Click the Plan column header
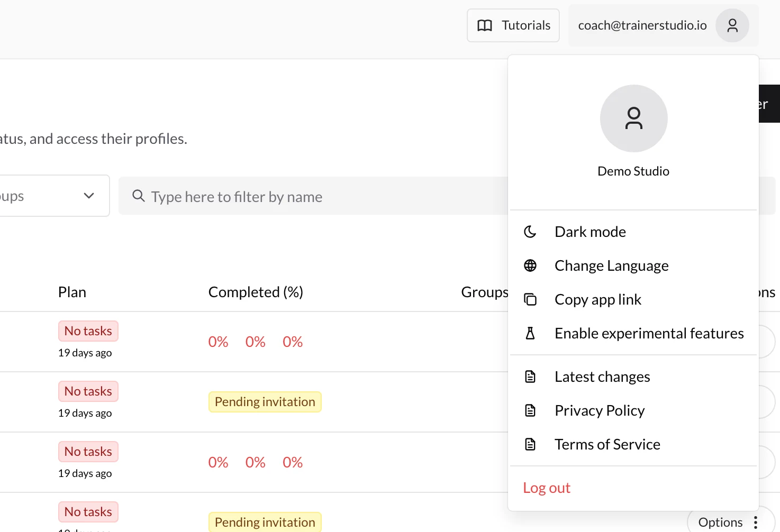Viewport: 780px width, 532px height. [72, 292]
